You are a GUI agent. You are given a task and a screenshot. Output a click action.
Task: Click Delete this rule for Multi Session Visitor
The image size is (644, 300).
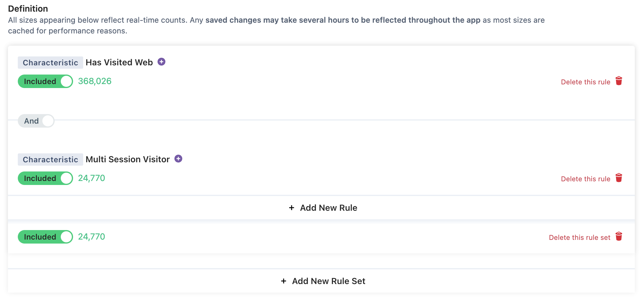point(585,179)
